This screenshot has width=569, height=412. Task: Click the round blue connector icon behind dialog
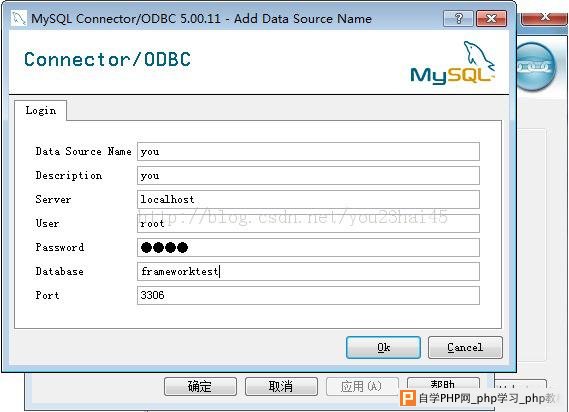(535, 67)
